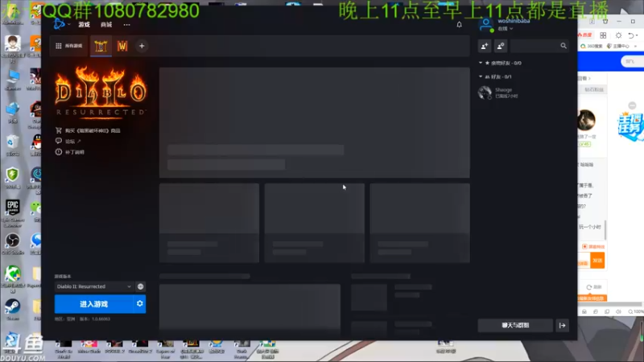Viewport: 644px width, 362px height.
Task: Open the Battle.net logo menu
Action: (x=59, y=24)
